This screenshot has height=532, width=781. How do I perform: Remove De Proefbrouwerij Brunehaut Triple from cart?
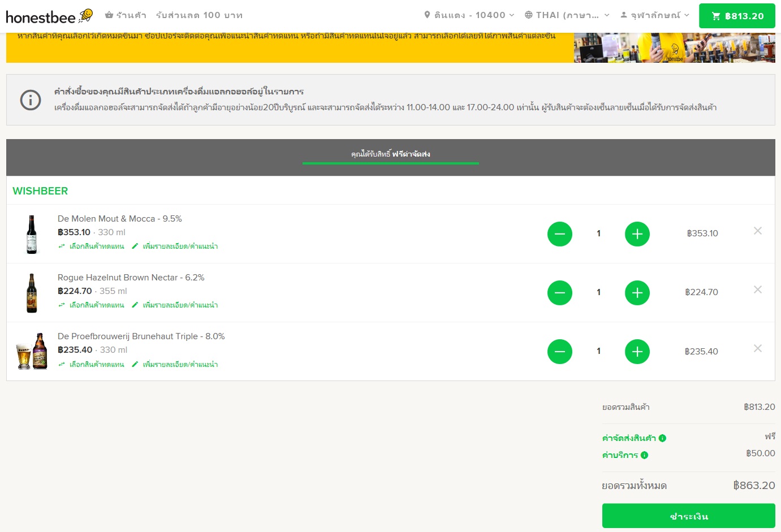tap(758, 348)
